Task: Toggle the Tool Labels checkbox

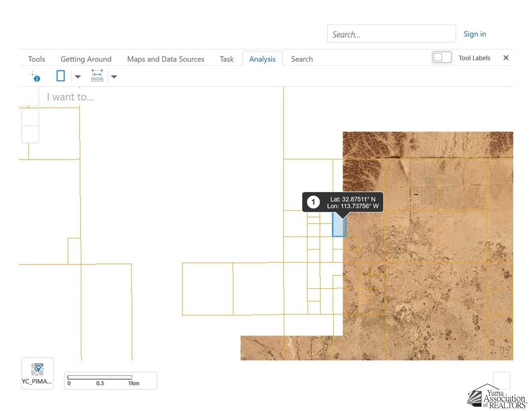Action: 442,57
